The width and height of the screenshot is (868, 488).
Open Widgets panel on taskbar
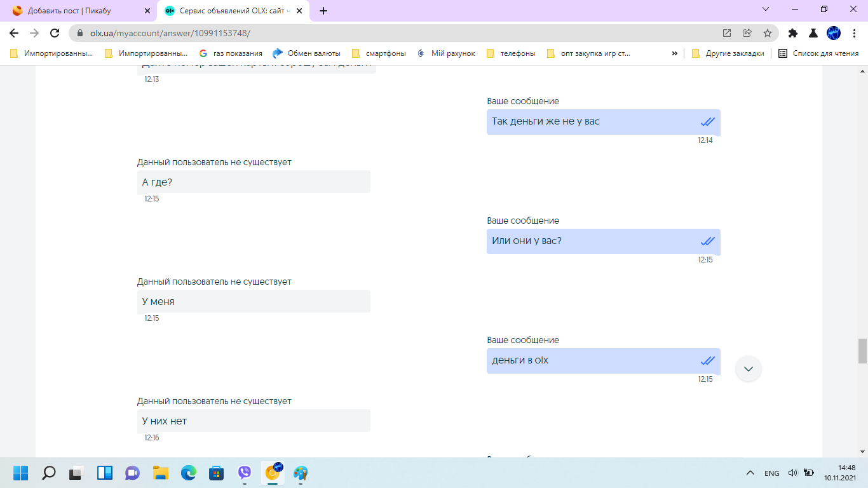click(x=105, y=473)
